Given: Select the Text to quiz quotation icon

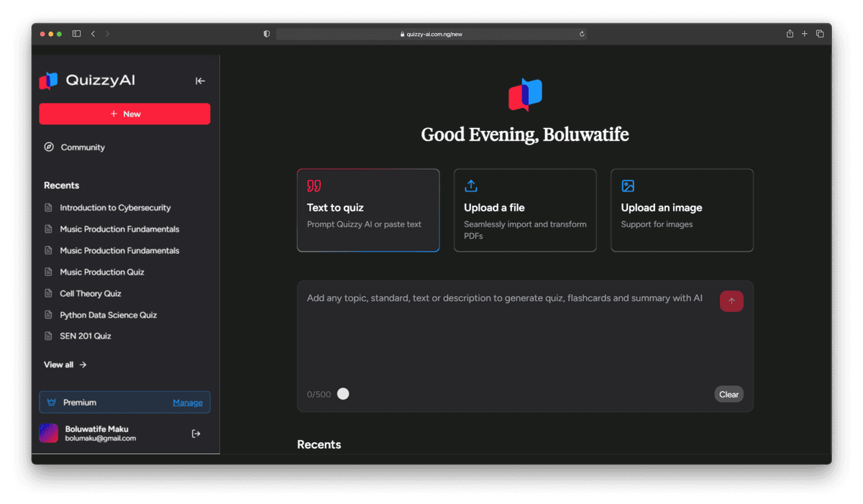Looking at the screenshot, I should (314, 185).
